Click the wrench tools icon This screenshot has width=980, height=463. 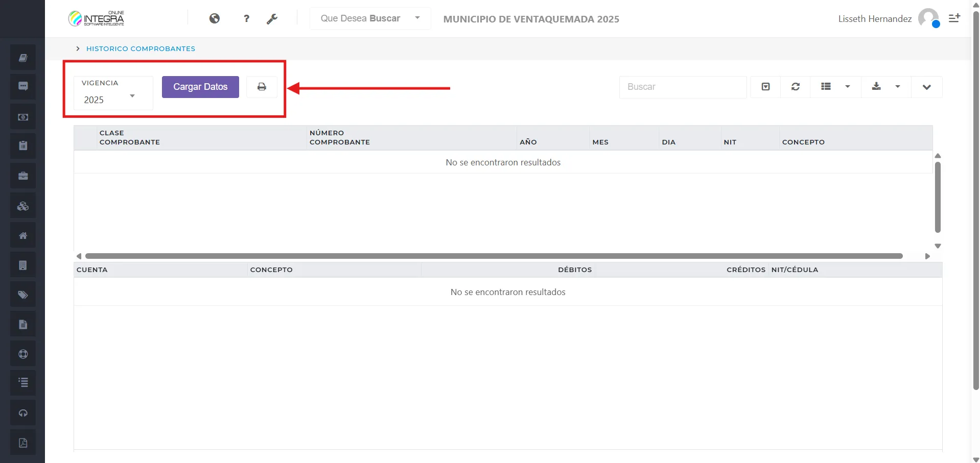(272, 18)
